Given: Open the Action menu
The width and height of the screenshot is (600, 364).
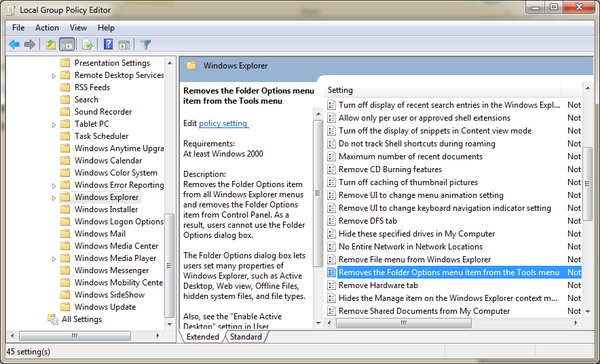Looking at the screenshot, I should click(47, 28).
